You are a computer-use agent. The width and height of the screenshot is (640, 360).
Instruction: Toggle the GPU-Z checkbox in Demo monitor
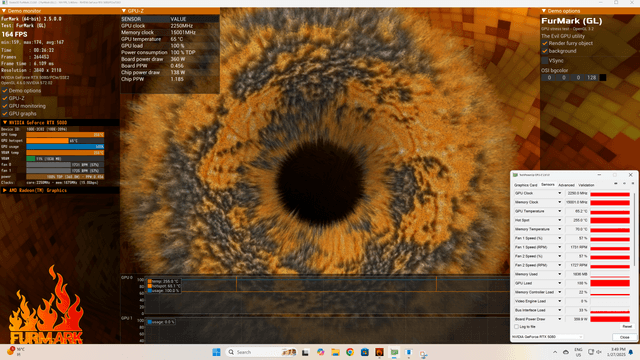pos(5,98)
